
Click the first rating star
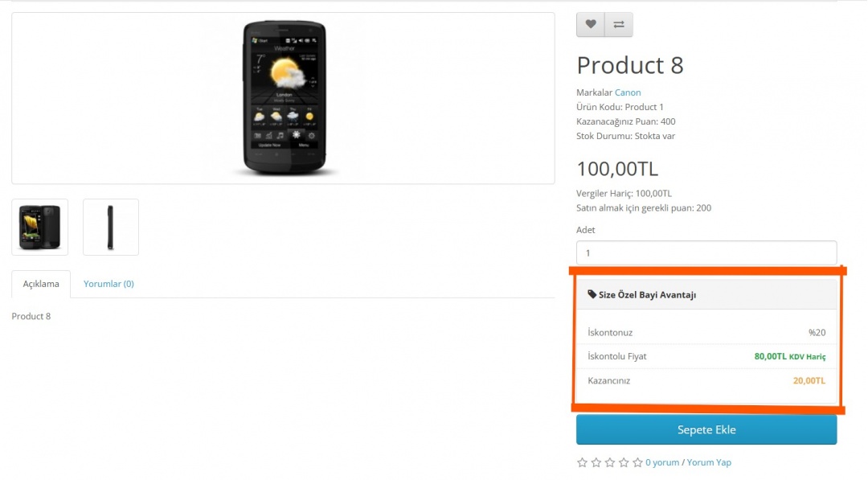(x=582, y=462)
